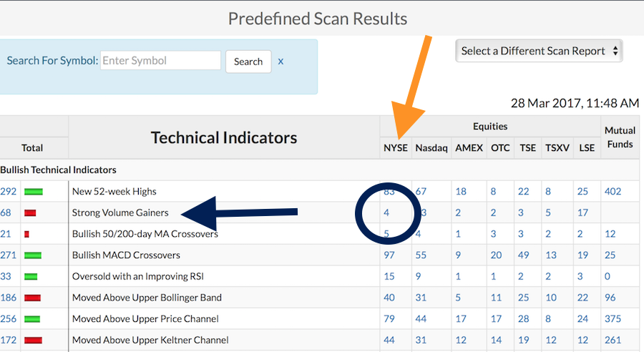644x352 pixels.
Task: Open total 271 for Bullish MACD Crossovers
Action: [x=8, y=255]
